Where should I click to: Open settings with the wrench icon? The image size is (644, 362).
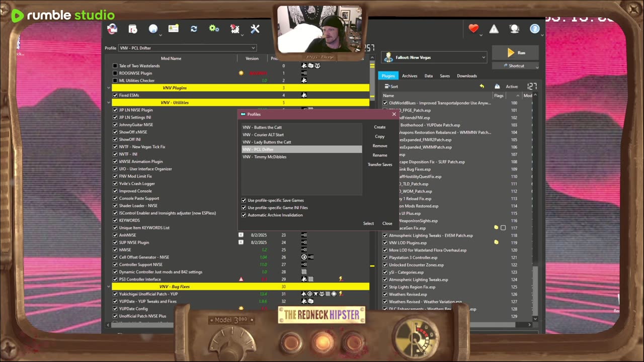coord(255,29)
